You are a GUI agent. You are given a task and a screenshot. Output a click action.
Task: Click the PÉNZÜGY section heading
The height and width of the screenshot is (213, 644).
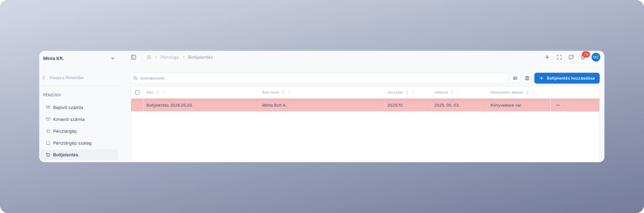click(x=52, y=95)
